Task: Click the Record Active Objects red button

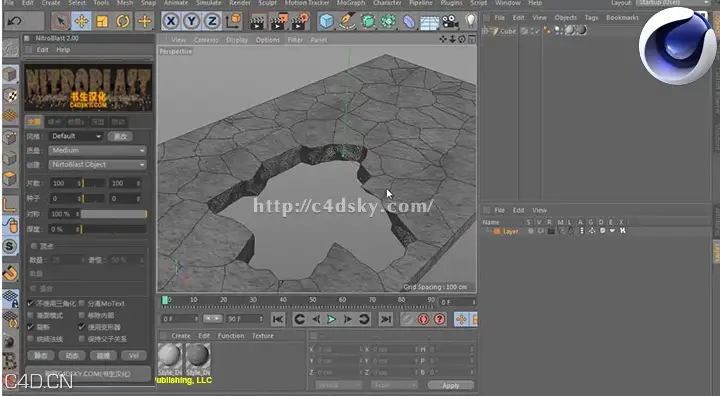Action: [x=423, y=319]
